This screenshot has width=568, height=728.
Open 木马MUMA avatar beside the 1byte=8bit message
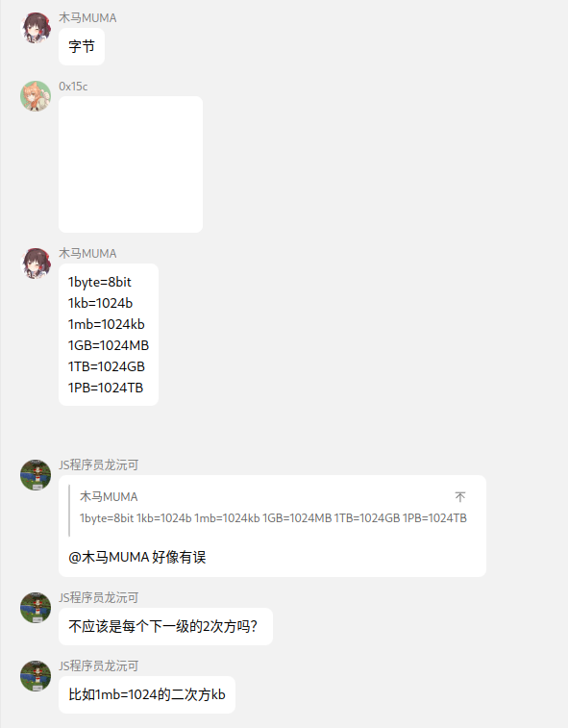click(x=36, y=264)
